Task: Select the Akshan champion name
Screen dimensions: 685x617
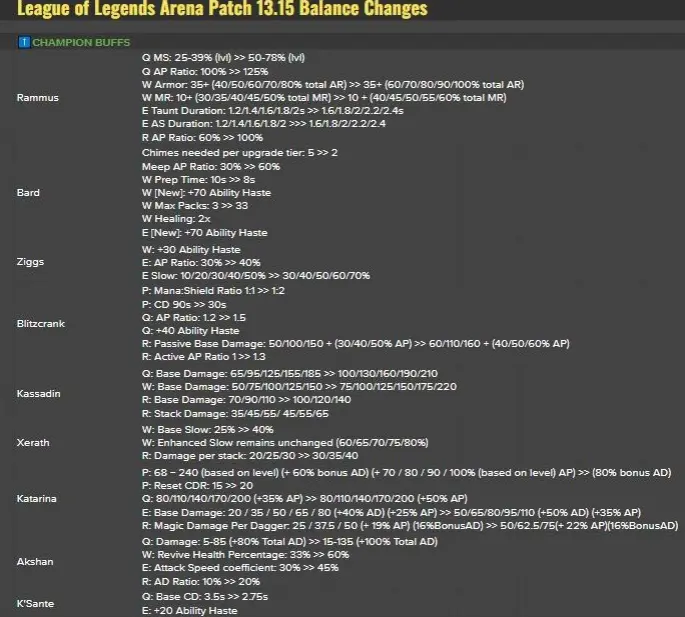Action: point(35,562)
